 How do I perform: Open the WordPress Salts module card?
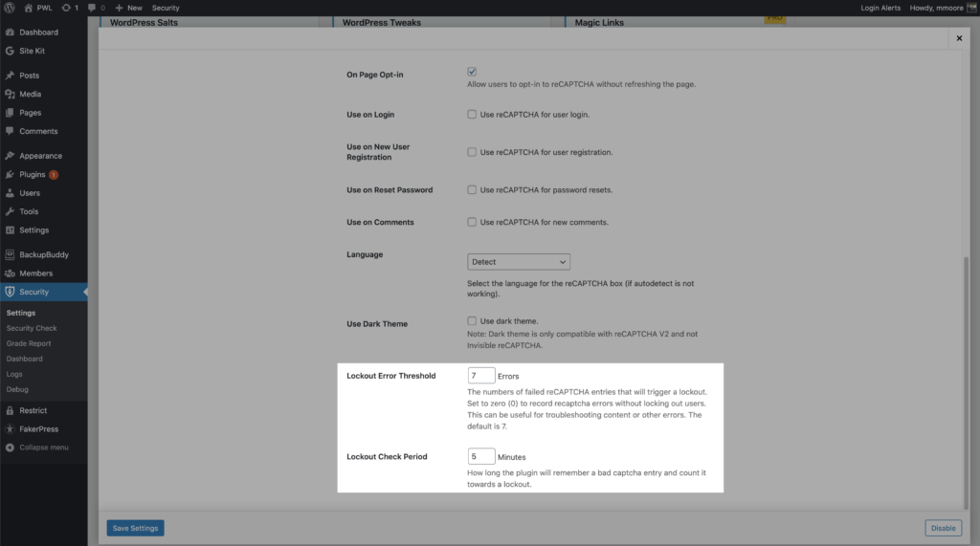click(x=210, y=22)
